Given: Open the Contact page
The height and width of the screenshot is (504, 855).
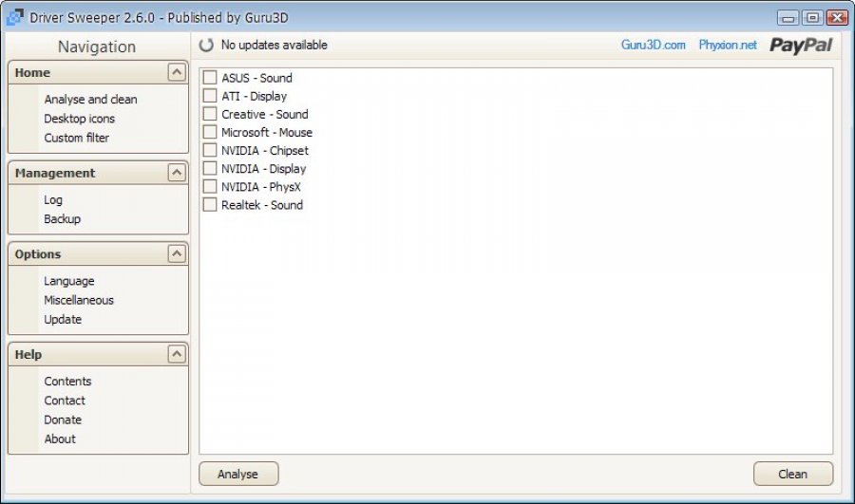Looking at the screenshot, I should coord(65,401).
